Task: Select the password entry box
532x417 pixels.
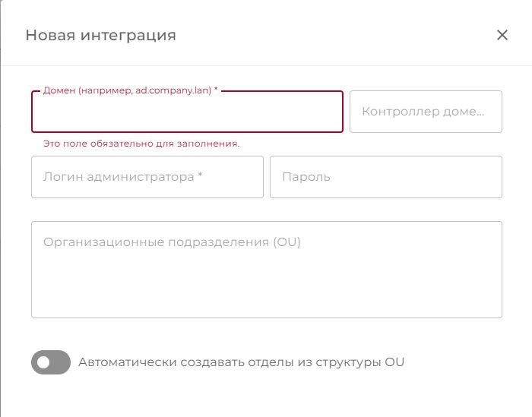Action: [x=386, y=177]
